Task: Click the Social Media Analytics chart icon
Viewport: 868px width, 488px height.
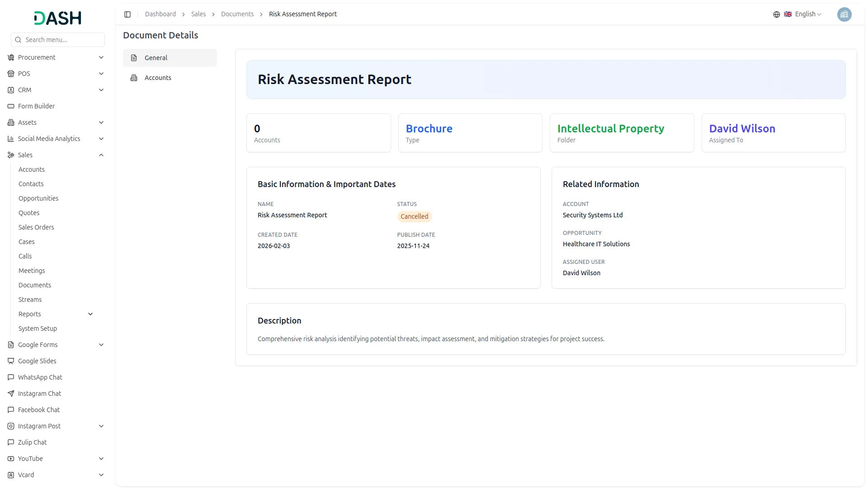Action: 11,139
